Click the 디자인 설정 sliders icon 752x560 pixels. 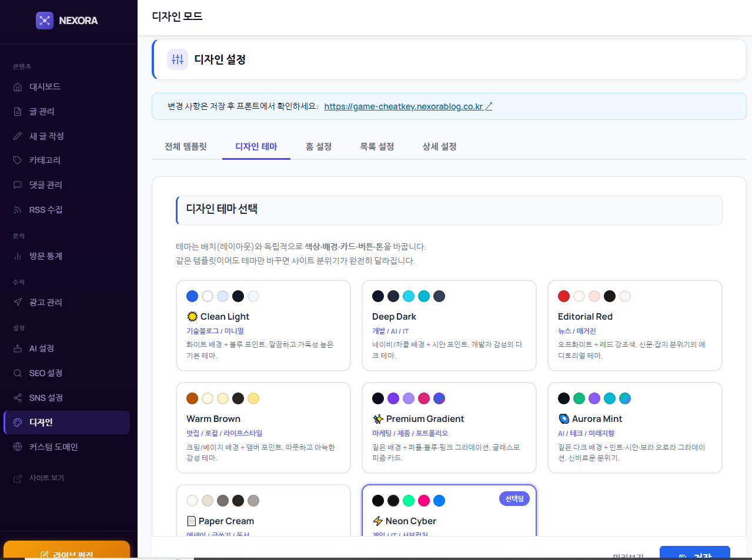coord(178,59)
